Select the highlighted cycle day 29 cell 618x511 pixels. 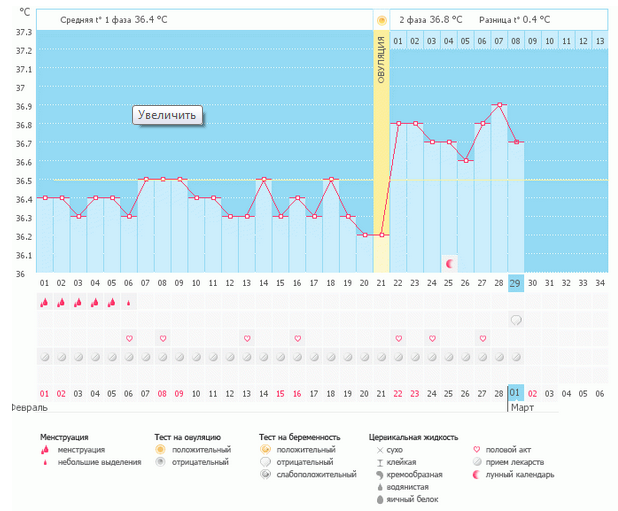[516, 283]
